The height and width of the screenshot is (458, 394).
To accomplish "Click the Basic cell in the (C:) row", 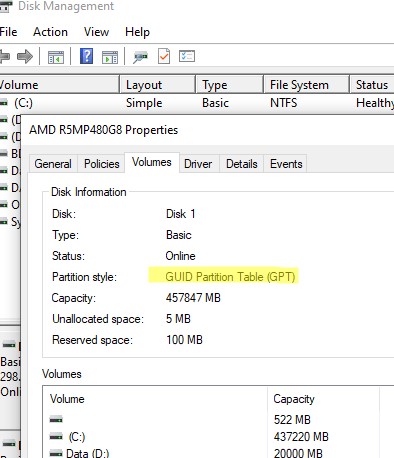I will [215, 103].
